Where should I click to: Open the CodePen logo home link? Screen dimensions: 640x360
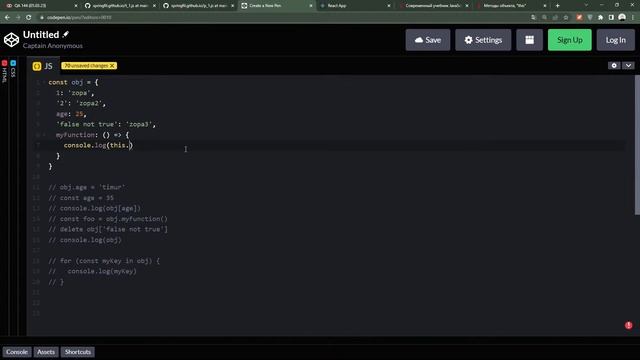point(11,40)
